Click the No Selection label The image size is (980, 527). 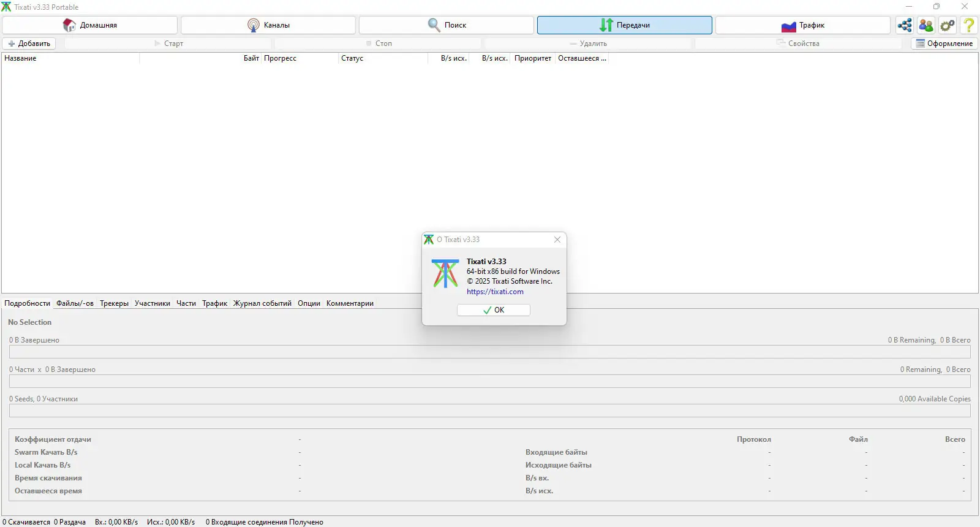click(x=30, y=322)
